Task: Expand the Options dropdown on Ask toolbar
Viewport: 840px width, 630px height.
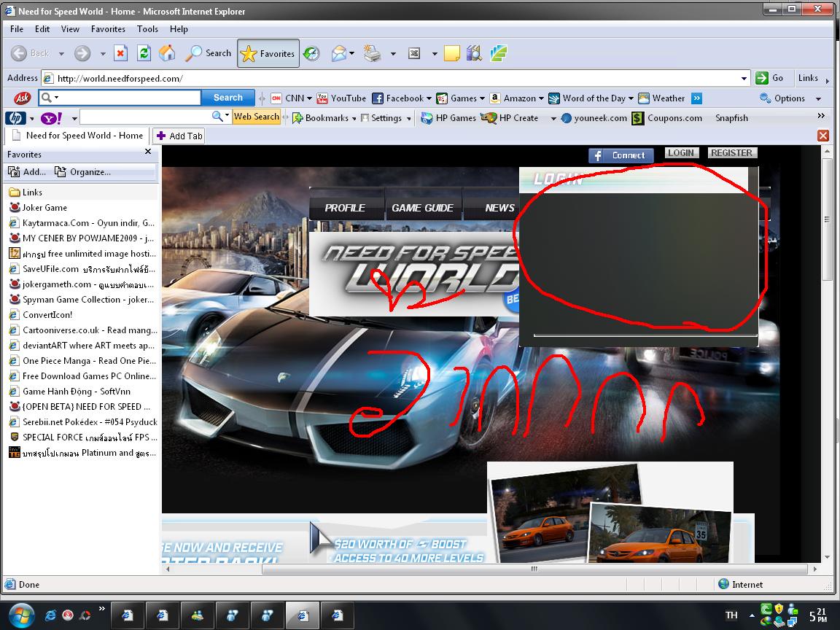Action: [x=817, y=98]
